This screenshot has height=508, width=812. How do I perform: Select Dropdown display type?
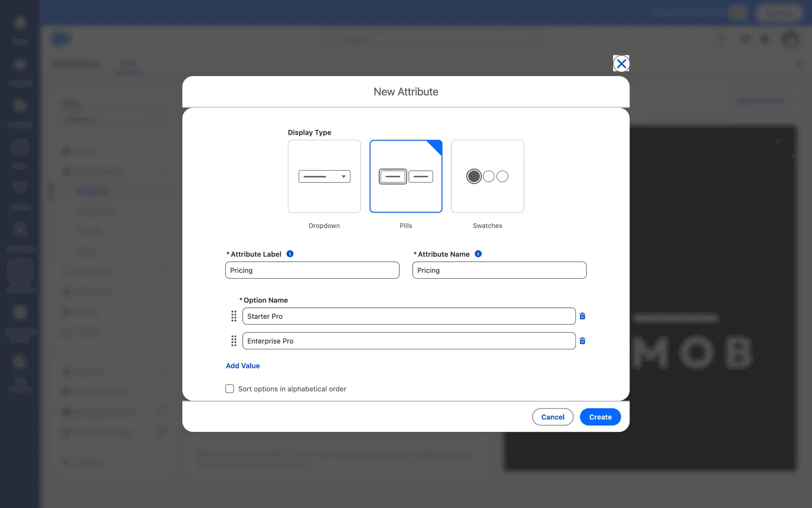click(x=324, y=176)
